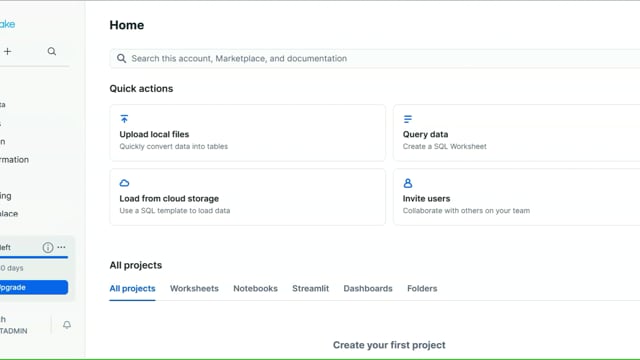Switch to the Worksheets tab

click(x=194, y=289)
